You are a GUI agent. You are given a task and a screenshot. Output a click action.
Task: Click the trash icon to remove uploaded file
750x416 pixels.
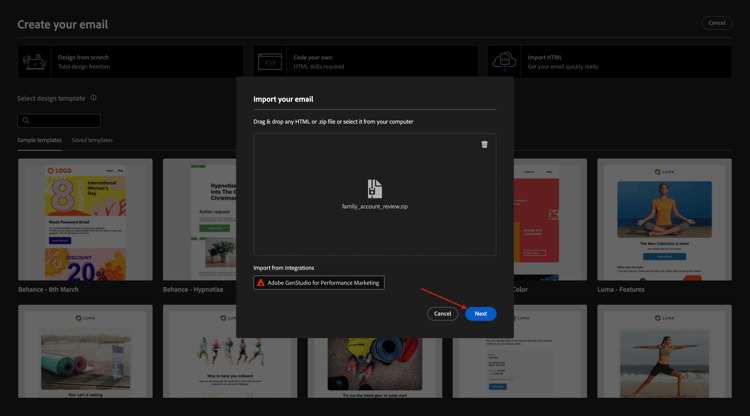(484, 144)
